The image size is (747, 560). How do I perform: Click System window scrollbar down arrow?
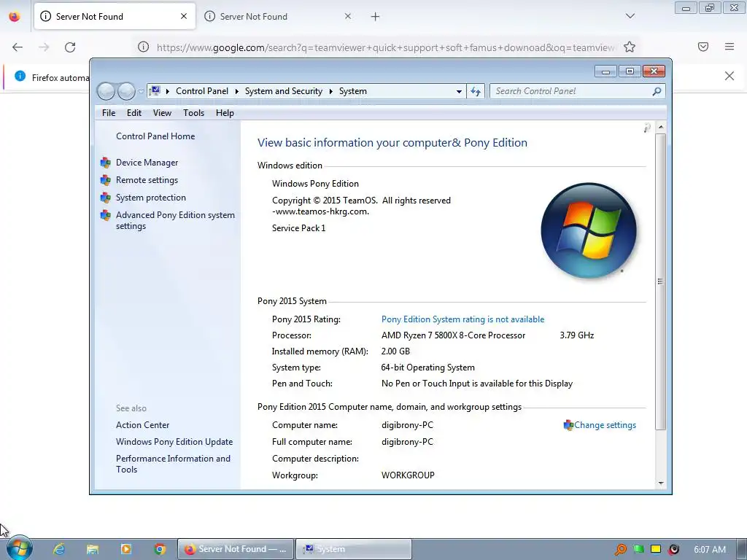click(660, 483)
